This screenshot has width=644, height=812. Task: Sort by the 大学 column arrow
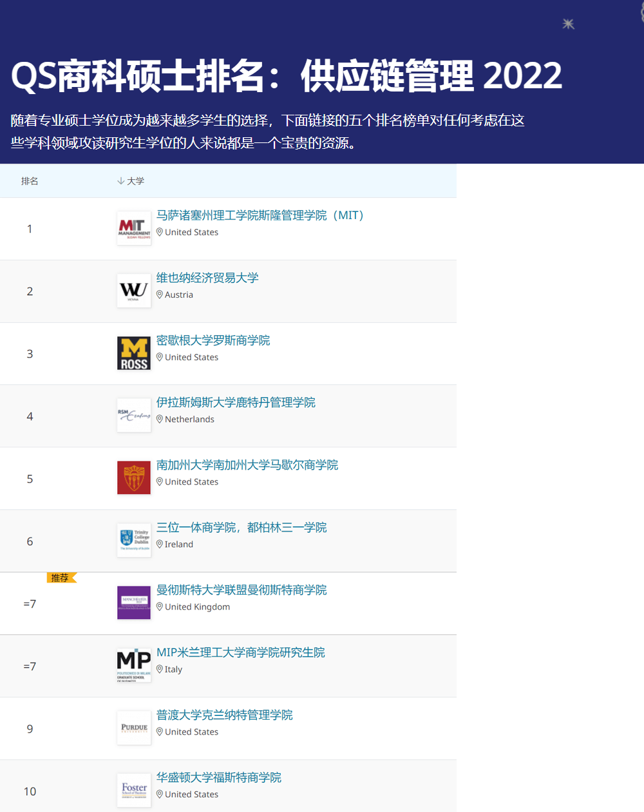pyautogui.click(x=120, y=181)
